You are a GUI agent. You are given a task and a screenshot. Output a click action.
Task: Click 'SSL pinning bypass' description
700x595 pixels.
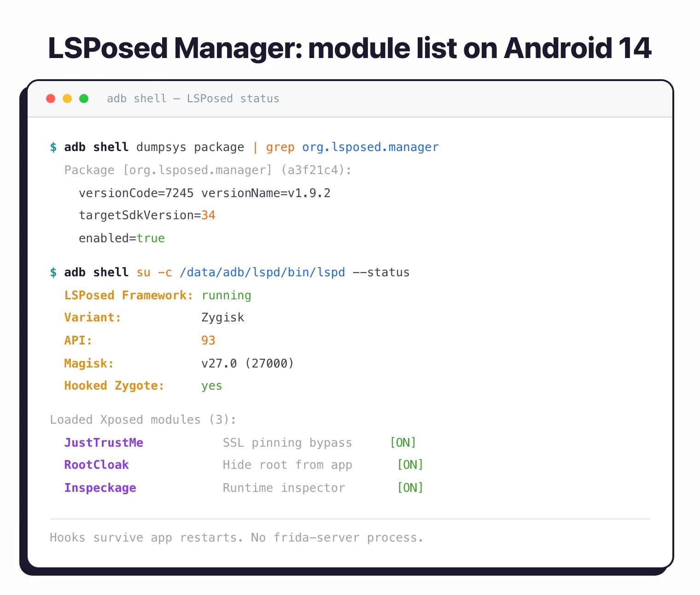click(287, 443)
